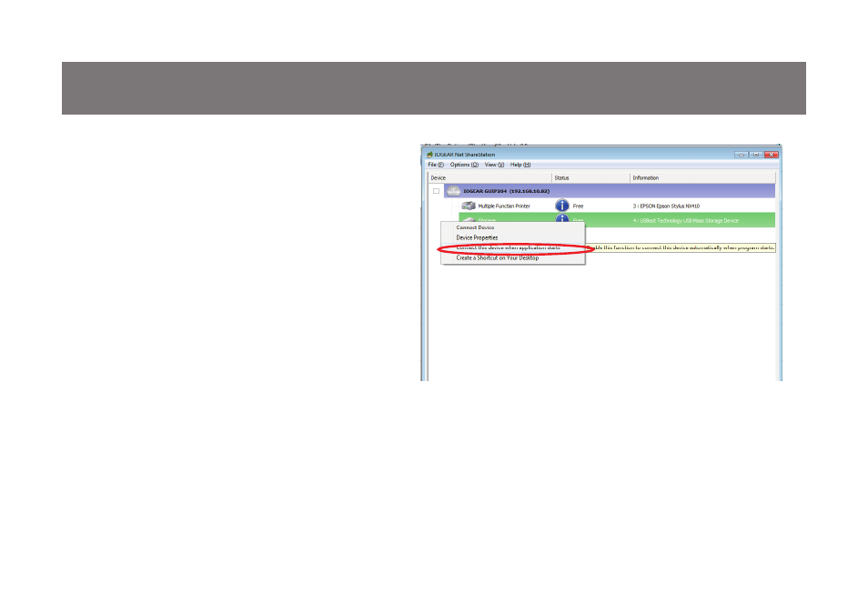Minimize the Net ShareStation window

pyautogui.click(x=742, y=155)
